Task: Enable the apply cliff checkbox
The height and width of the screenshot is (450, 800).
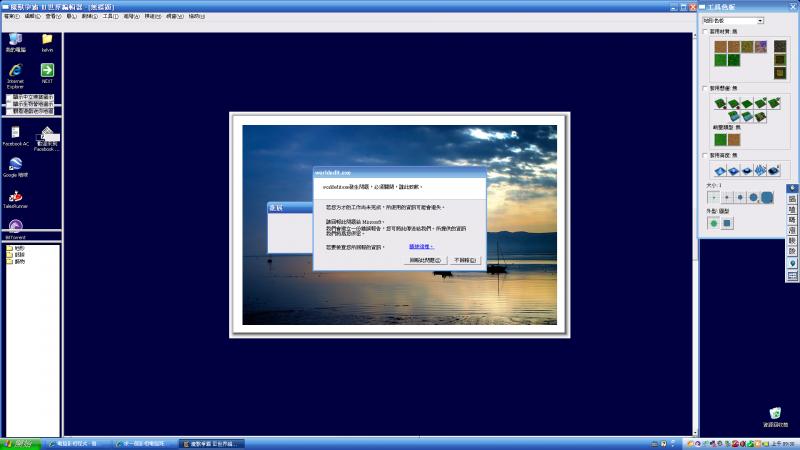Action: pos(705,88)
